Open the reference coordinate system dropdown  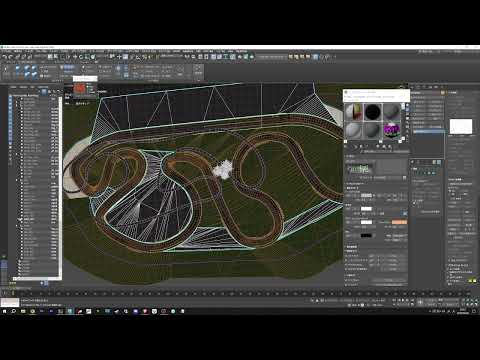tap(103, 57)
